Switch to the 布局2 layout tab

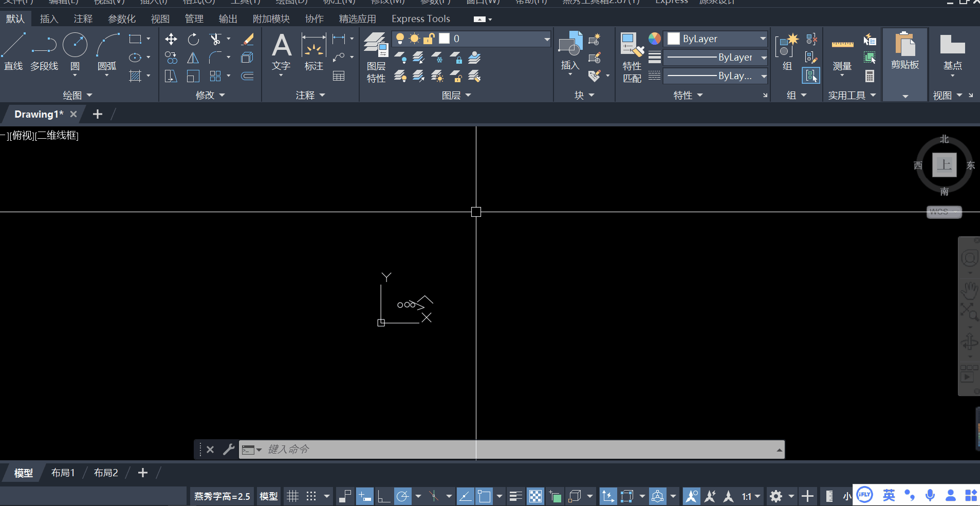(106, 473)
